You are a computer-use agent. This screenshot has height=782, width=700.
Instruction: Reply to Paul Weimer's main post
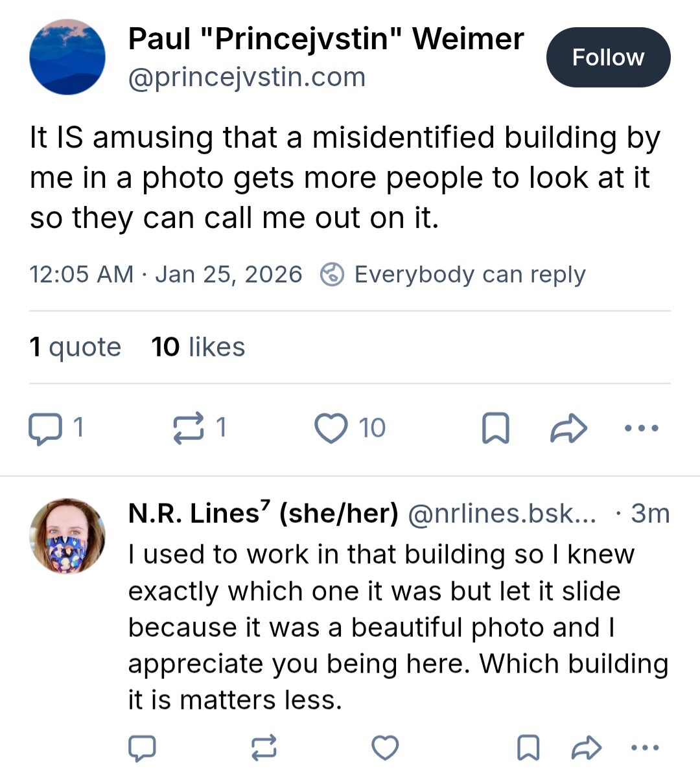pyautogui.click(x=45, y=429)
